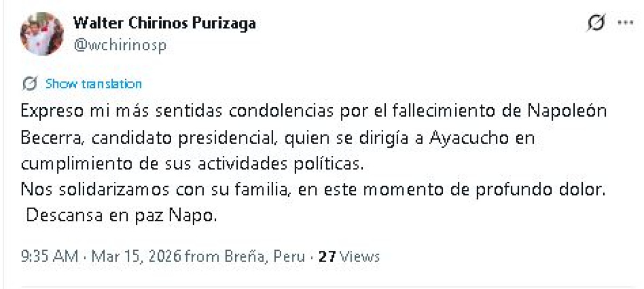The image size is (644, 289).
Task: Click the Views label
Action: (358, 256)
